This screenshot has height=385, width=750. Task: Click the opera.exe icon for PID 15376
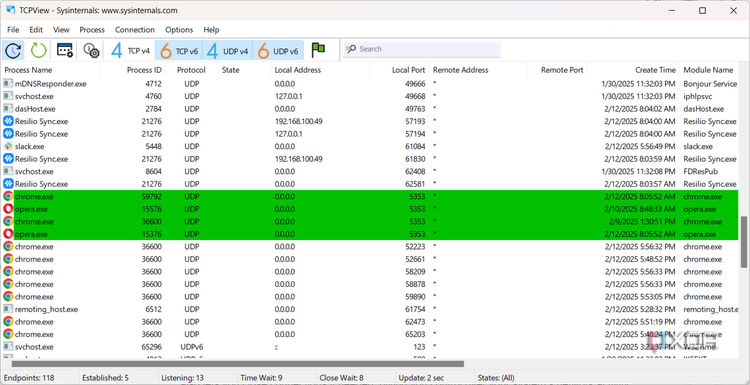(x=8, y=234)
